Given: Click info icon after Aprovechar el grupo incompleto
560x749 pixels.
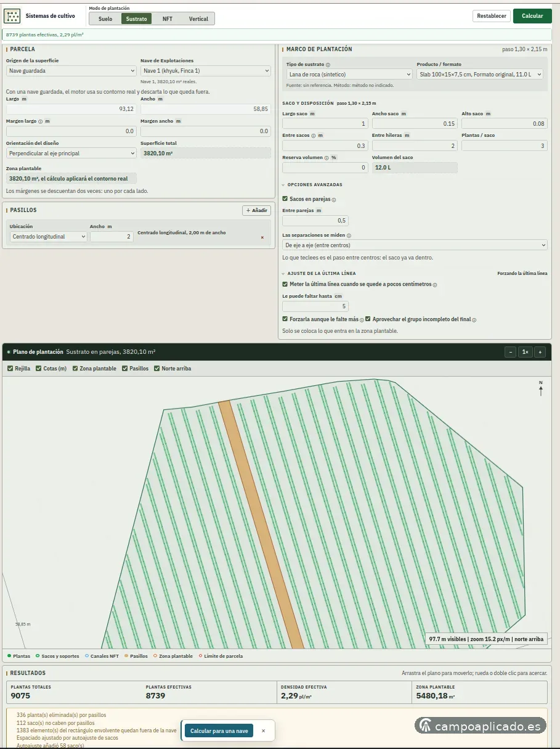Looking at the screenshot, I should pos(474,320).
